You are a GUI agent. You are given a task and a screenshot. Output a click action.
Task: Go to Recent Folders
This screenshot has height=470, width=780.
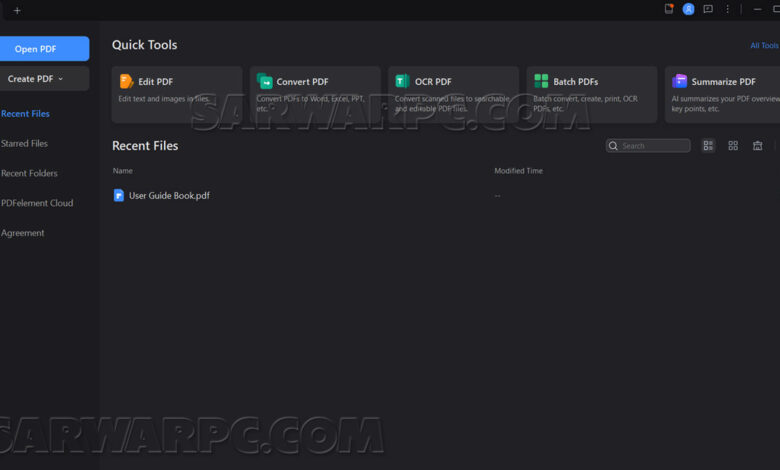(29, 173)
